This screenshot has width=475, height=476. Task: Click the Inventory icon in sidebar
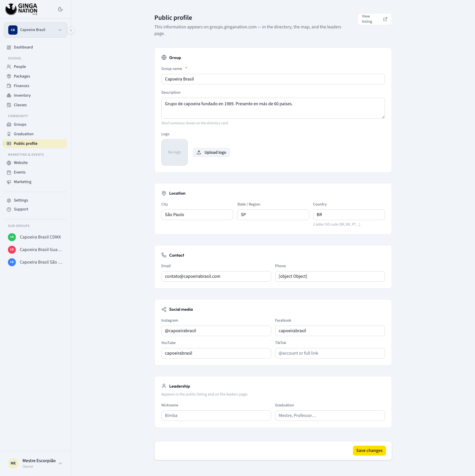point(9,95)
